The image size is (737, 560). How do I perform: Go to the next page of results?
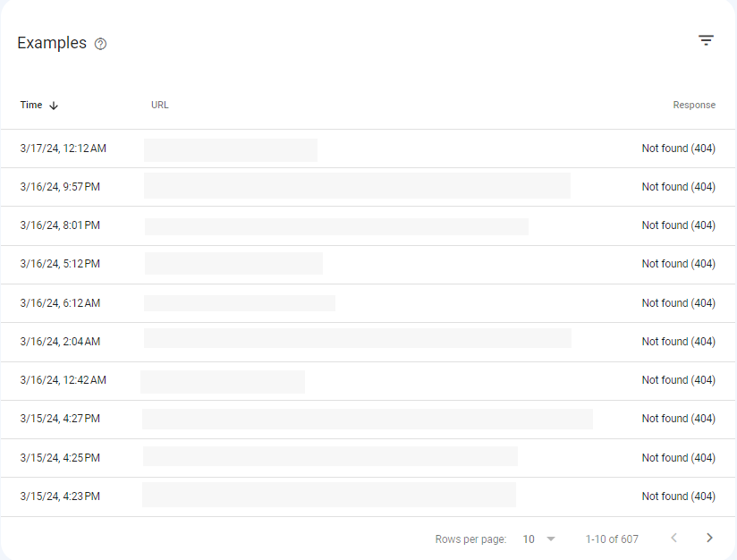[x=709, y=538]
